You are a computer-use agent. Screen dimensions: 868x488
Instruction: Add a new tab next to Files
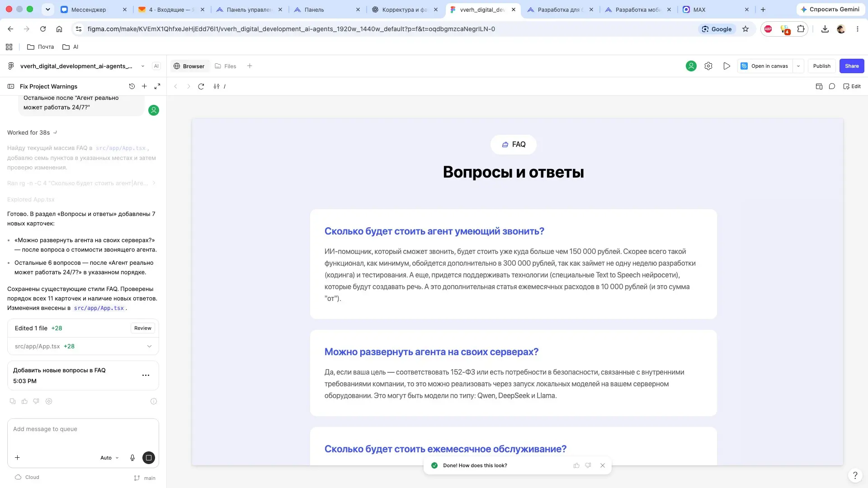tap(250, 66)
